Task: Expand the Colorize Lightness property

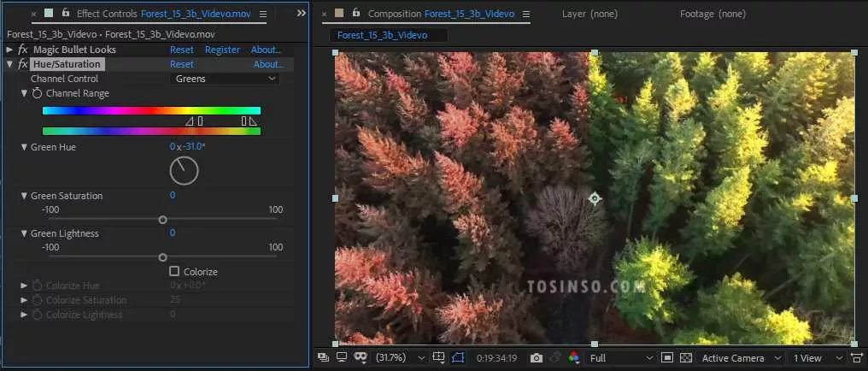Action: coord(24,315)
